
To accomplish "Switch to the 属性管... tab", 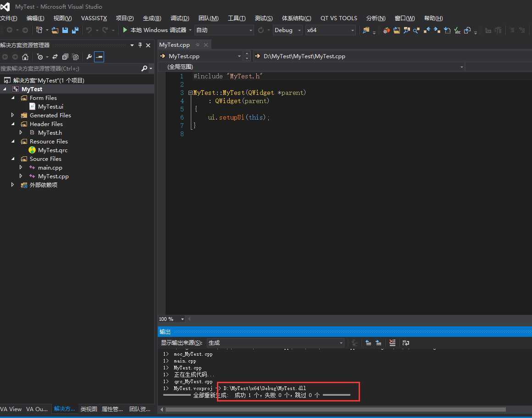I will (x=112, y=409).
